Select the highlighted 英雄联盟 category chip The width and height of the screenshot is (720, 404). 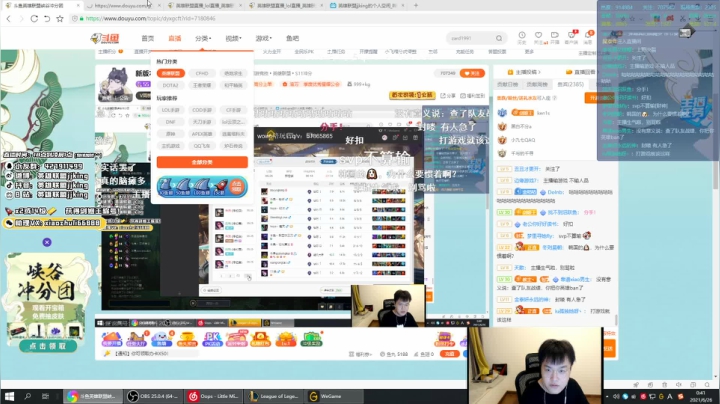click(170, 73)
